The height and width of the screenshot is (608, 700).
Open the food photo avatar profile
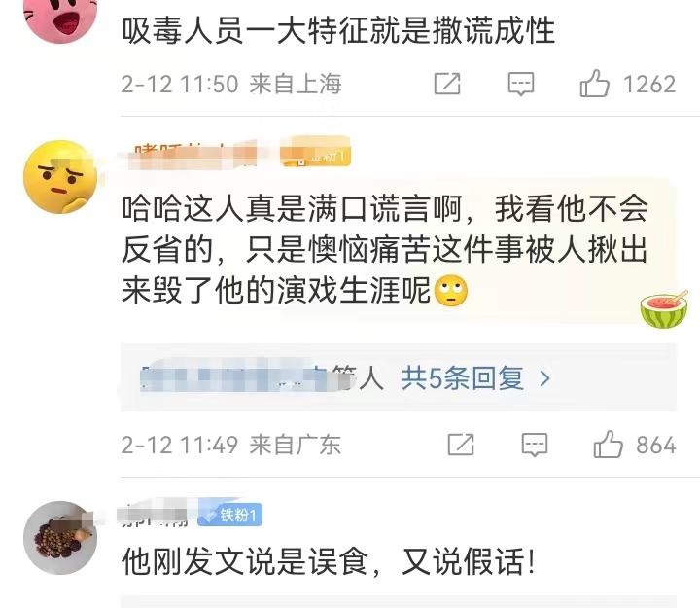tap(60, 538)
